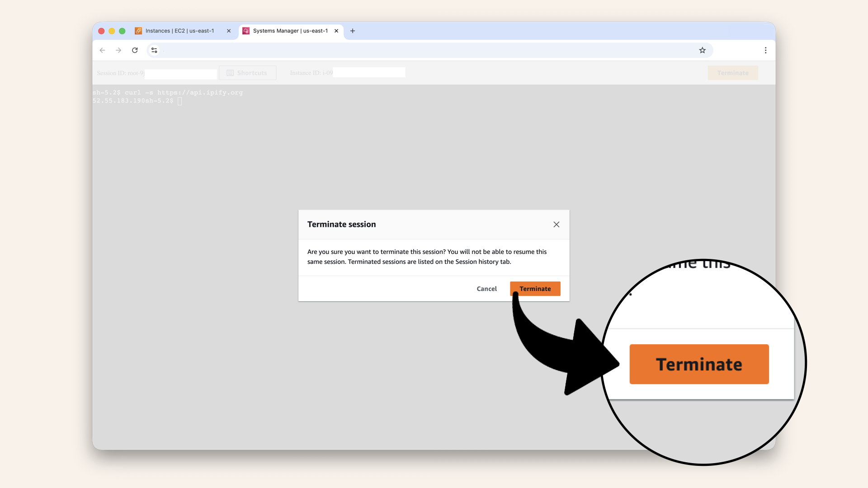868x488 pixels.
Task: Go forward in browser history
Action: (118, 50)
